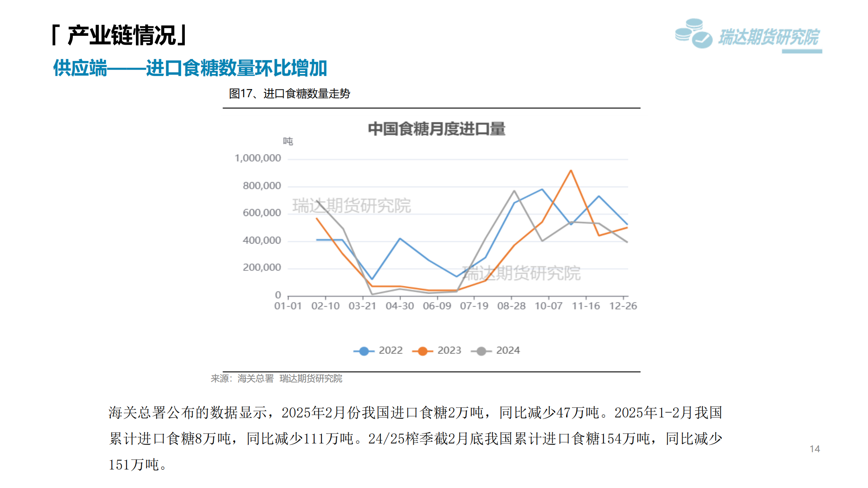The image size is (868, 488).
Task: Click the source note 来源：海关总署
Action: 242,379
